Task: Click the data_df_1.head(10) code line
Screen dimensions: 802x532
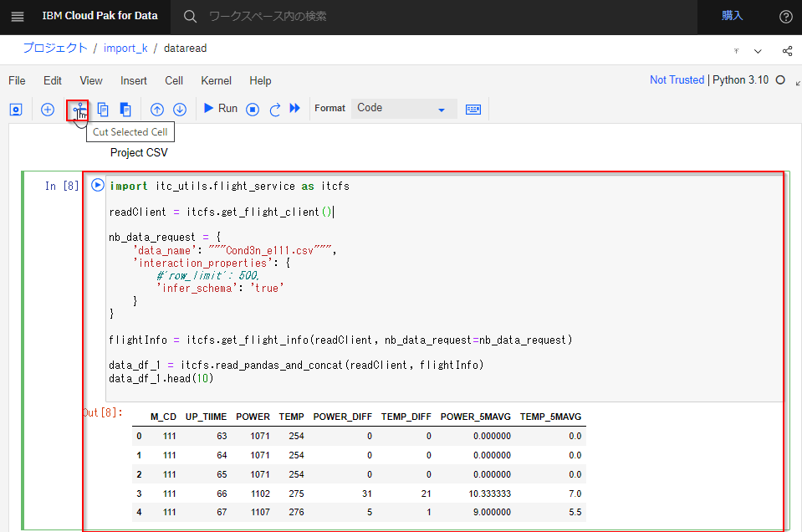Action: click(x=161, y=378)
